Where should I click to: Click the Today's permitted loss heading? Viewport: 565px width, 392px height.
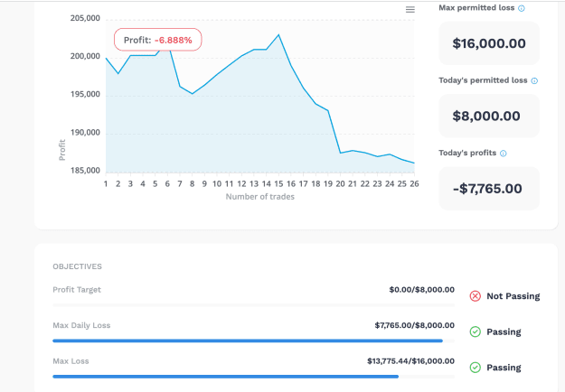pos(483,80)
